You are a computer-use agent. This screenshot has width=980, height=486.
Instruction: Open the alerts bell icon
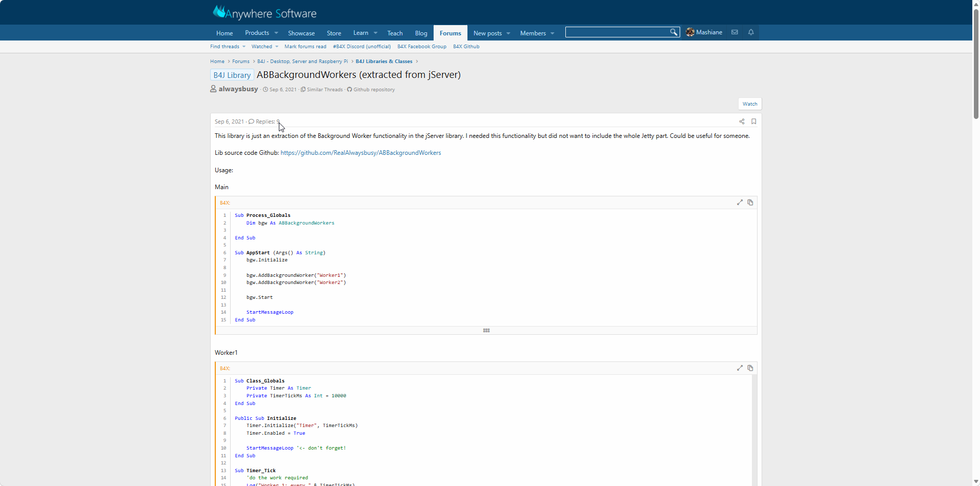pos(751,32)
